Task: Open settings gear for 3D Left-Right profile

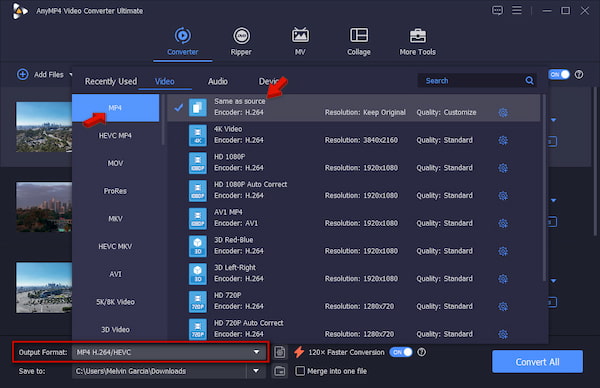Action: click(x=503, y=279)
